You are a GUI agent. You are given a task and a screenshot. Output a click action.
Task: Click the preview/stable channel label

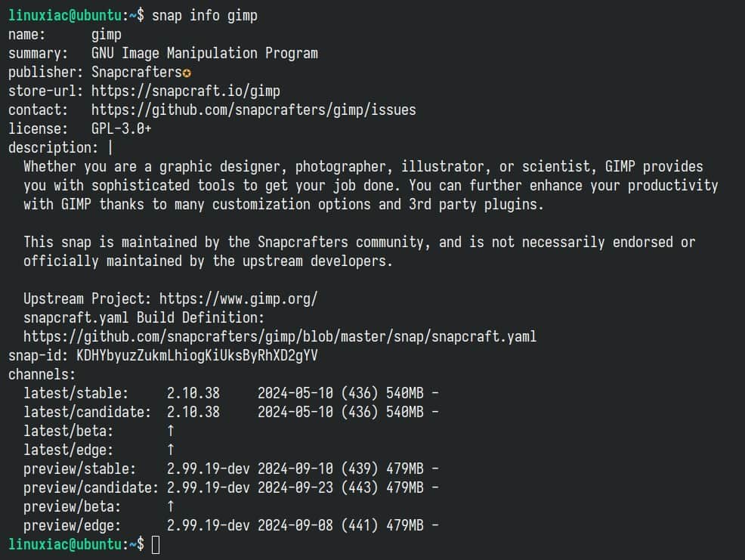pyautogui.click(x=80, y=469)
